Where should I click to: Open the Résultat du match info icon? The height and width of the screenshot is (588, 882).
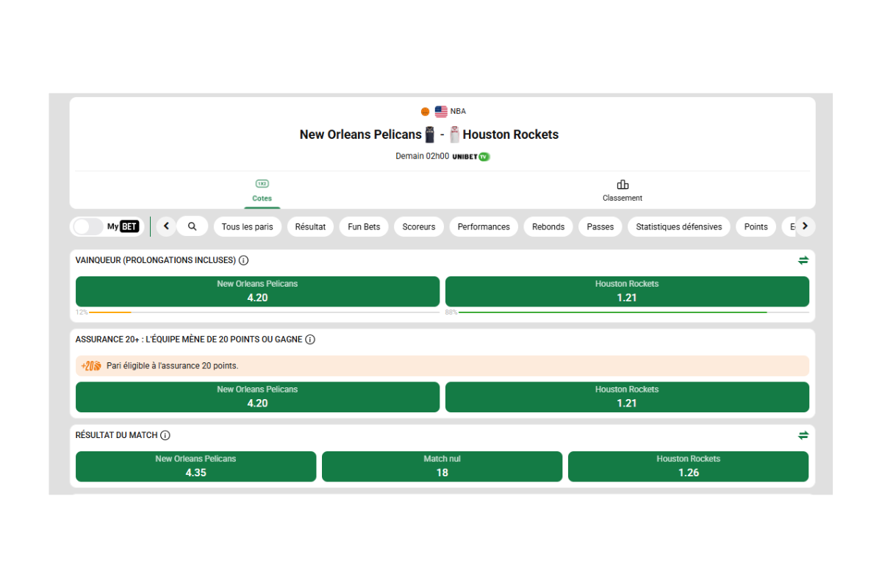click(x=164, y=434)
